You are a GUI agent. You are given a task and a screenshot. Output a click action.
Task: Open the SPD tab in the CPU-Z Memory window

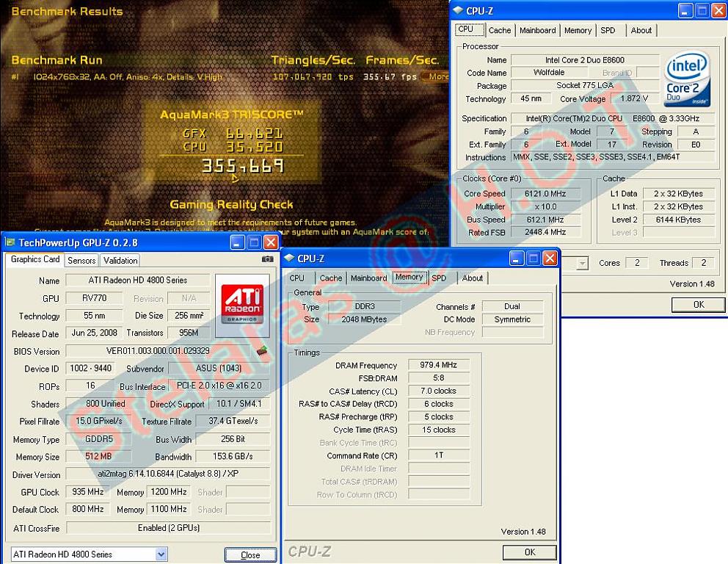tap(439, 278)
